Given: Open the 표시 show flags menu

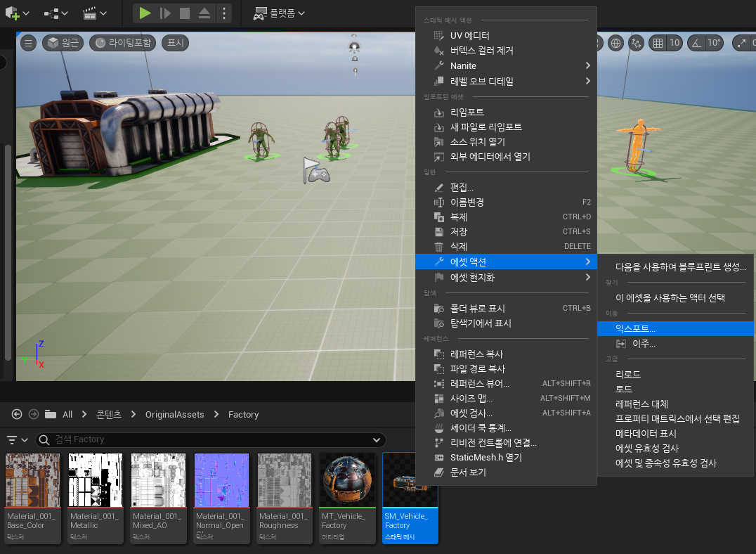Looking at the screenshot, I should click(175, 43).
